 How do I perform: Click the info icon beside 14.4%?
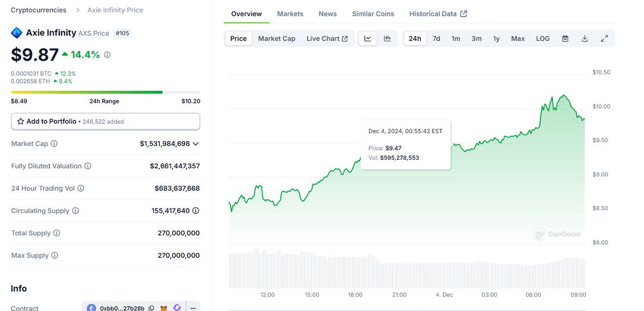click(107, 55)
